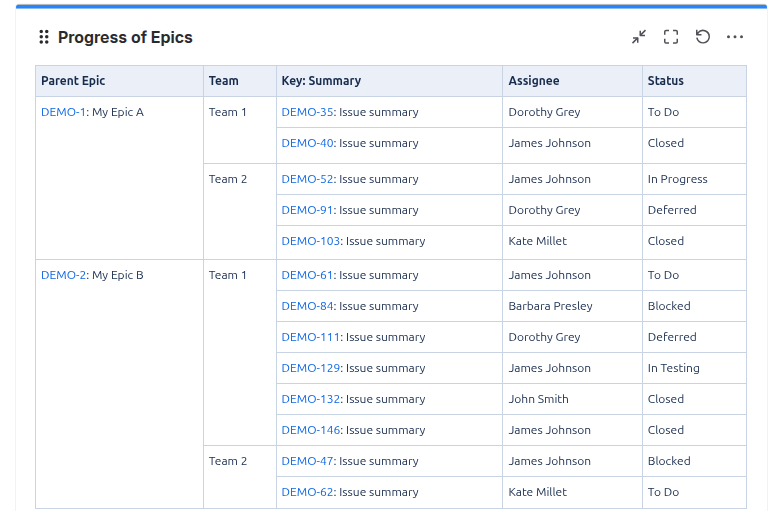The width and height of the screenshot is (773, 511).
Task: Open issue DEMO-40
Action: tap(307, 143)
